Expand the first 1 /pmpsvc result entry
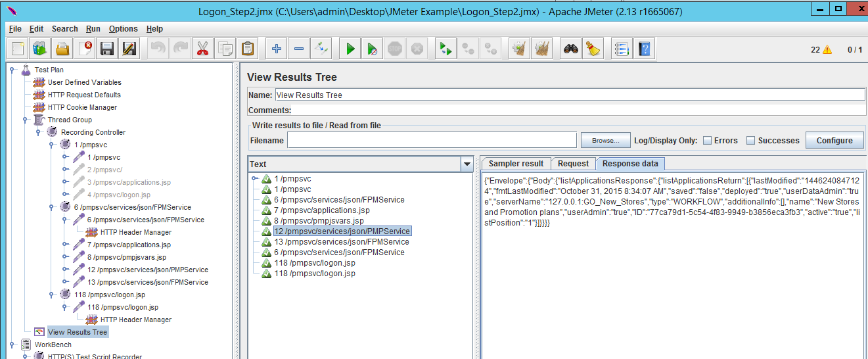This screenshot has height=359, width=868. coord(254,179)
